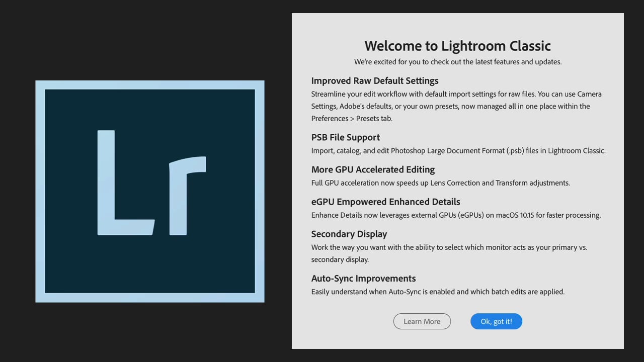644x362 pixels.
Task: Click the Auto-Sync Improvements heading
Action: point(363,278)
